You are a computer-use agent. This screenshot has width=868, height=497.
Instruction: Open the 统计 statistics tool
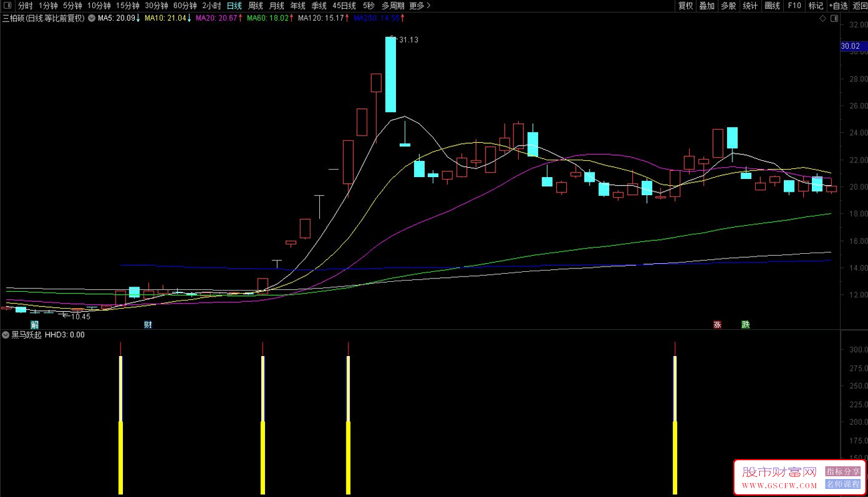click(750, 6)
